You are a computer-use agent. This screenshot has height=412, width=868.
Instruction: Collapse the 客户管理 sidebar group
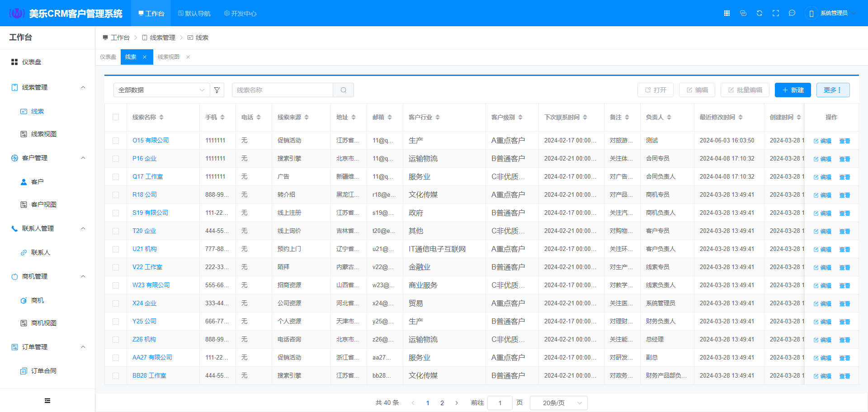(x=83, y=158)
